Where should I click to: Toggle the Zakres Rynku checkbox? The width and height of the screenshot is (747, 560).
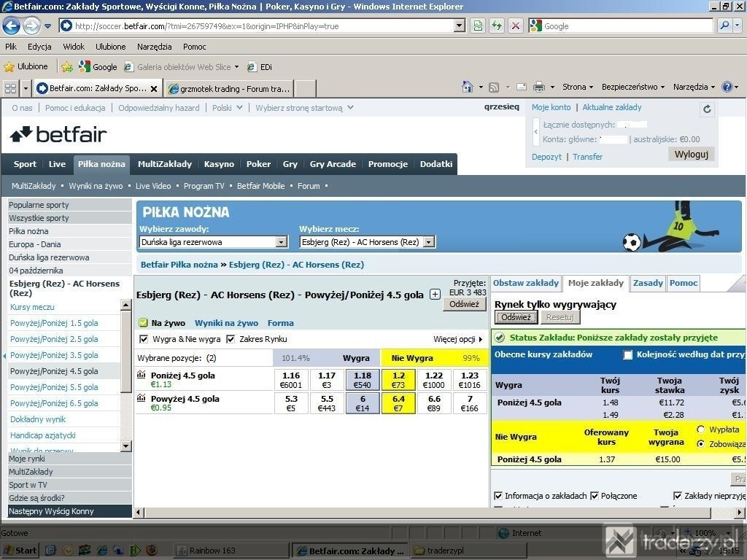(231, 339)
